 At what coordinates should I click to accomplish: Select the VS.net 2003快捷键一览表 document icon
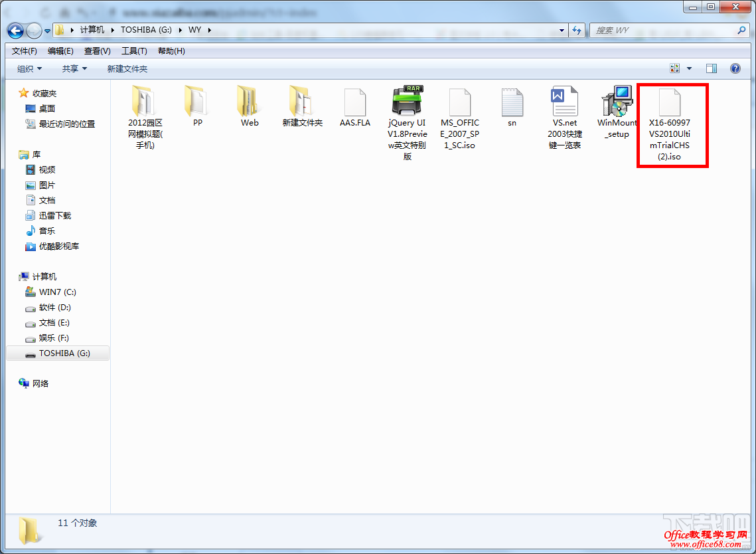(x=565, y=102)
